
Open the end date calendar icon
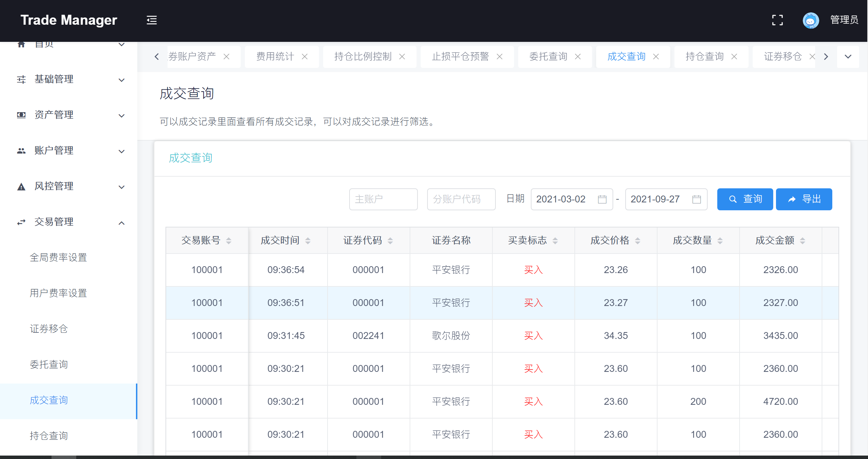coord(697,199)
